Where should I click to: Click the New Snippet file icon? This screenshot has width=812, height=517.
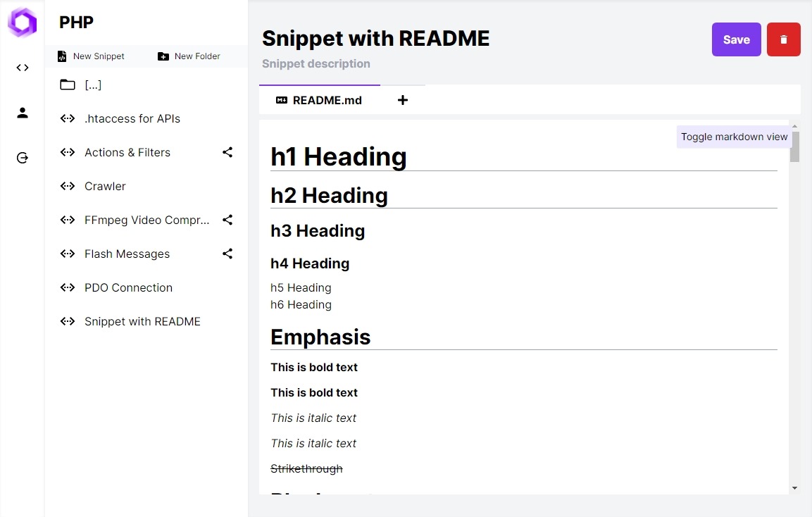(x=63, y=56)
